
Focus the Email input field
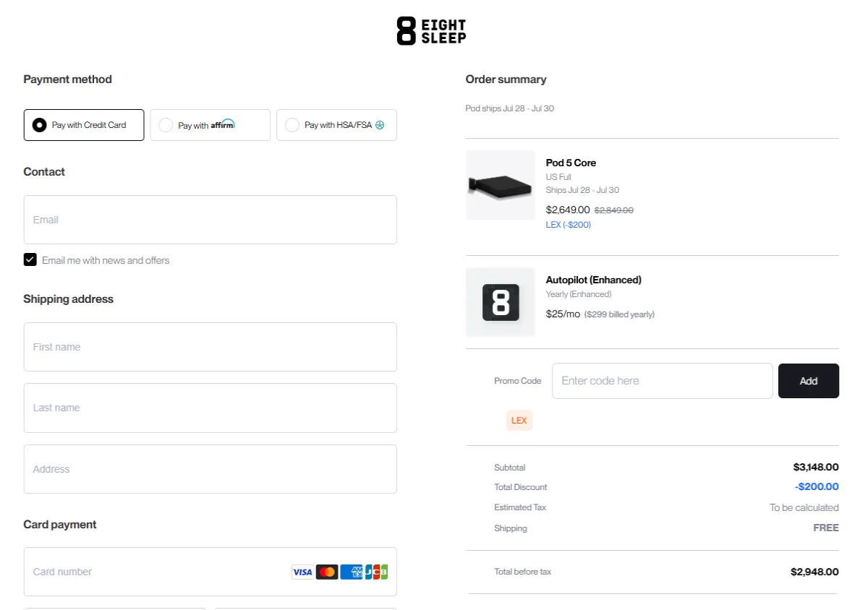210,220
